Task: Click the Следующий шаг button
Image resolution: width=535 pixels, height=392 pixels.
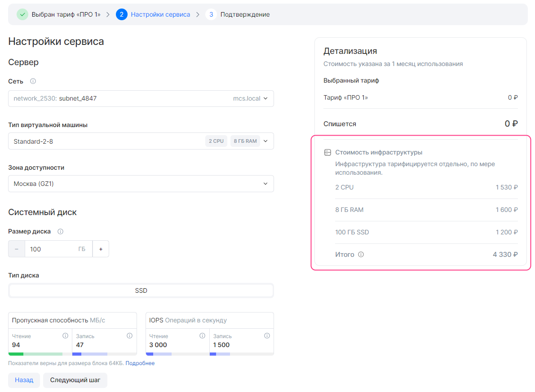Action: pyautogui.click(x=75, y=380)
